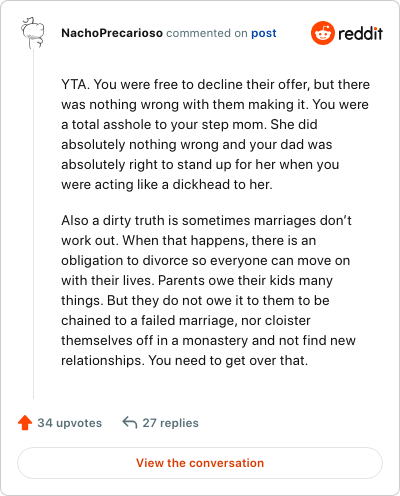Select the "34 upvotes" label
This screenshot has width=400, height=496.
pyautogui.click(x=70, y=423)
